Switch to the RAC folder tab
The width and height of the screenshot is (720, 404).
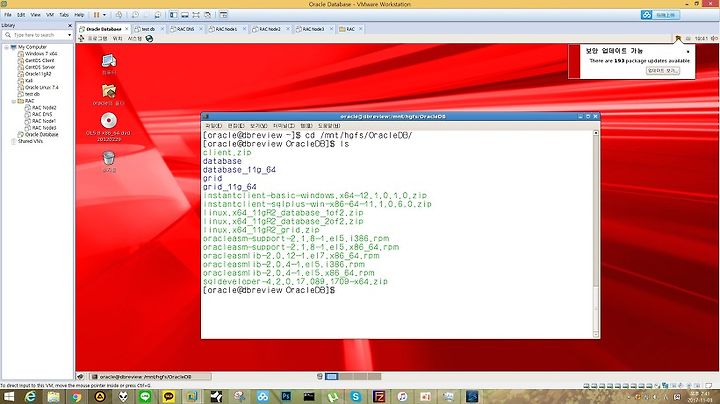[350, 29]
